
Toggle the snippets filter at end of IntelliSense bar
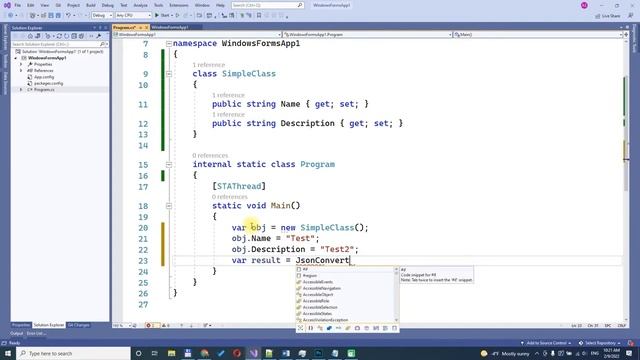[x=394, y=328]
